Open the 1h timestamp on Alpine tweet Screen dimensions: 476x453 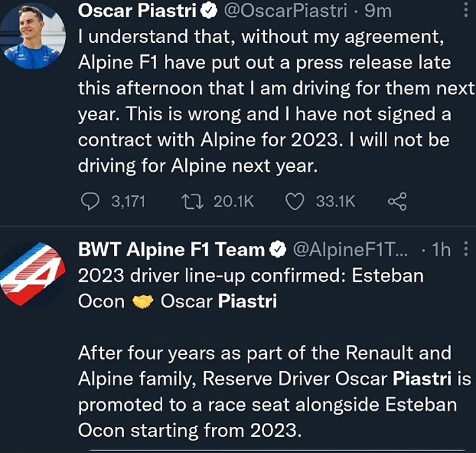tap(441, 250)
